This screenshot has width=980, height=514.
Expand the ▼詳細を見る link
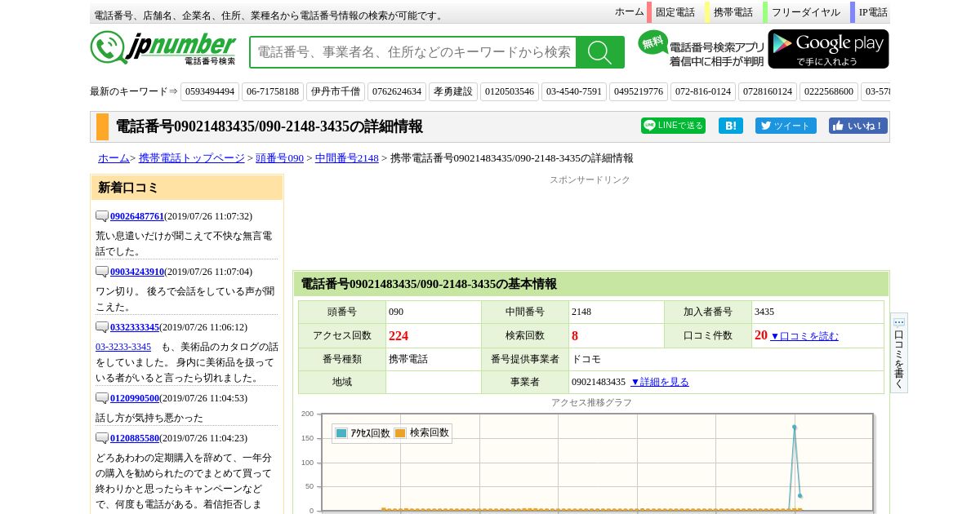659,382
